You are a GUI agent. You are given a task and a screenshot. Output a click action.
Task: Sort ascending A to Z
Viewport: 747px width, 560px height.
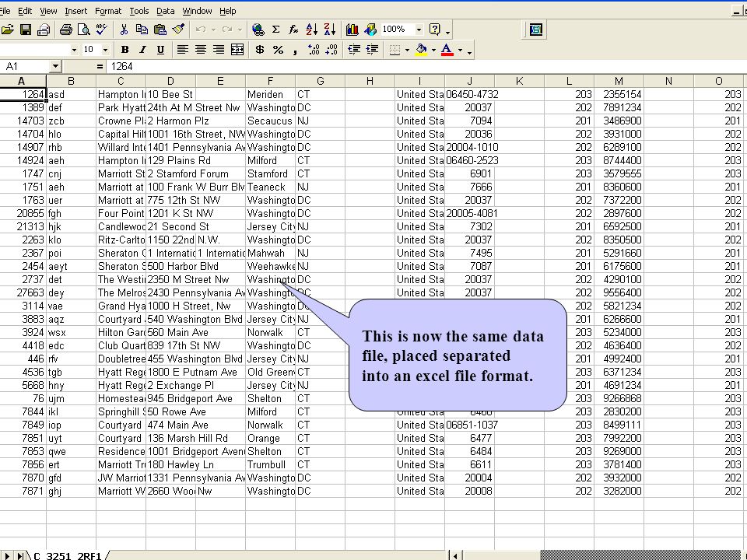point(311,30)
